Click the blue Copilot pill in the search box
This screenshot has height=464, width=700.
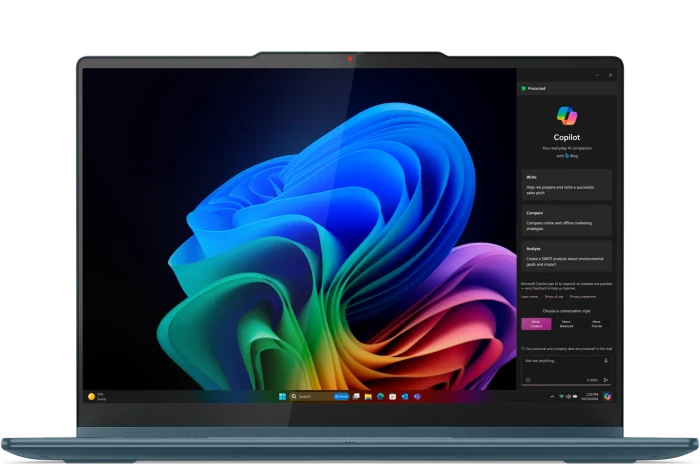342,397
